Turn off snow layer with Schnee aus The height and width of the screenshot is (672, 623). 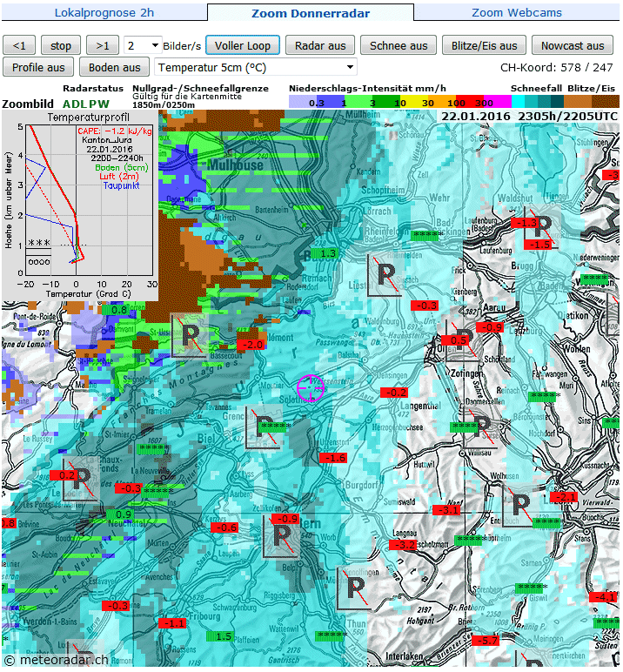click(399, 46)
